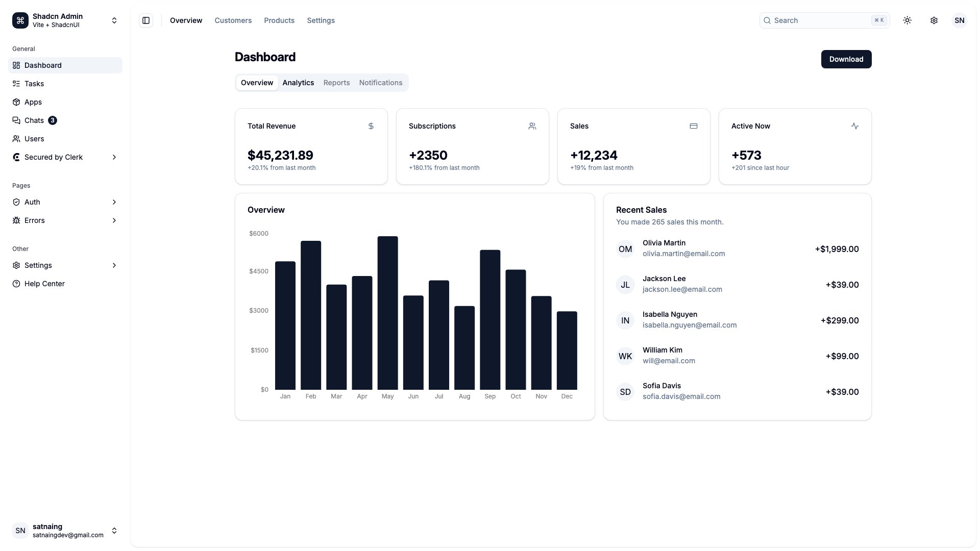Screen dimensions: 980x551
Task: Click the Active Now activity icon
Action: [x=855, y=126]
